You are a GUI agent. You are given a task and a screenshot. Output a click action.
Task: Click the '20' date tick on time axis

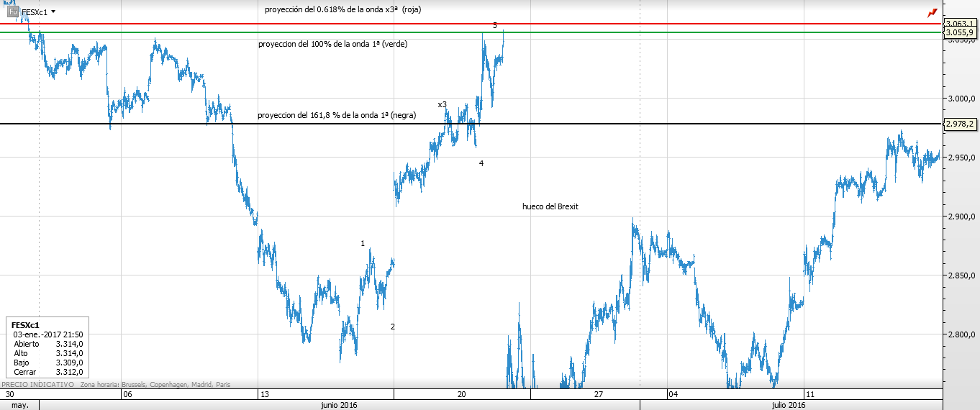[461, 395]
